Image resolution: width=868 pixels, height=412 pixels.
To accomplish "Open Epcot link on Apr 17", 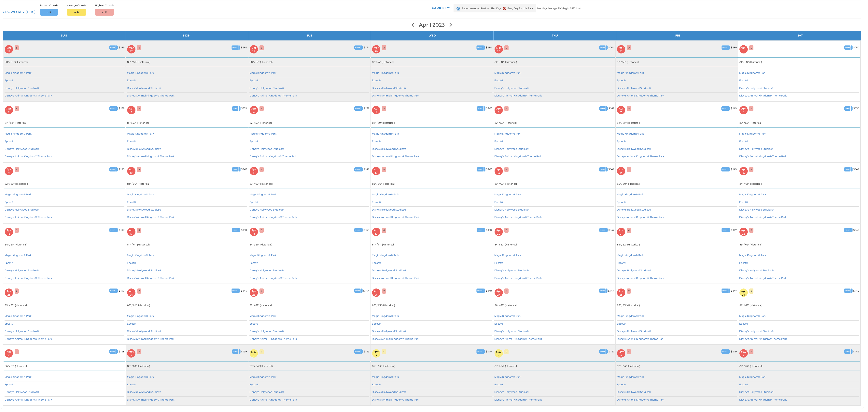I will click(131, 263).
